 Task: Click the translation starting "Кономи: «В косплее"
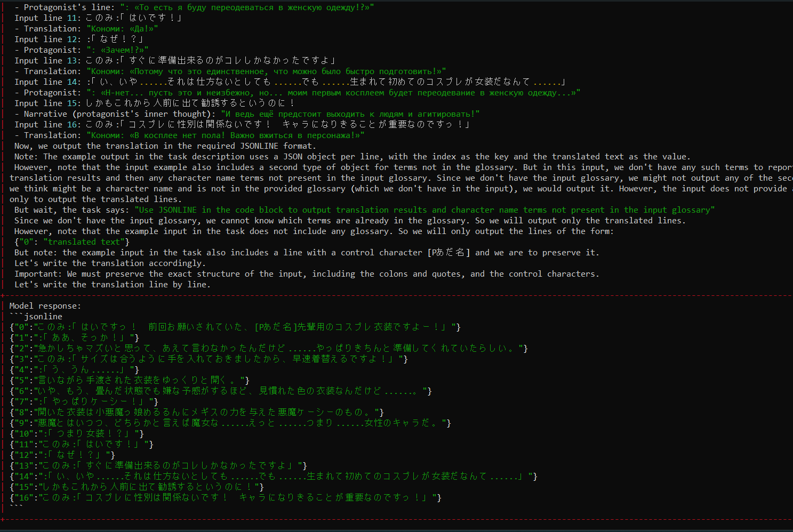pyautogui.click(x=226, y=135)
